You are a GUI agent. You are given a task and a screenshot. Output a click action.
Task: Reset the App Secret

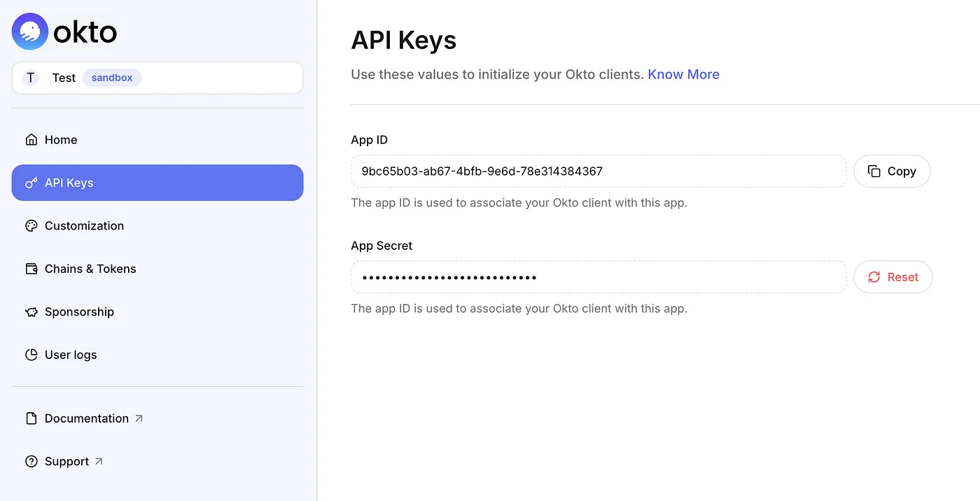(893, 277)
